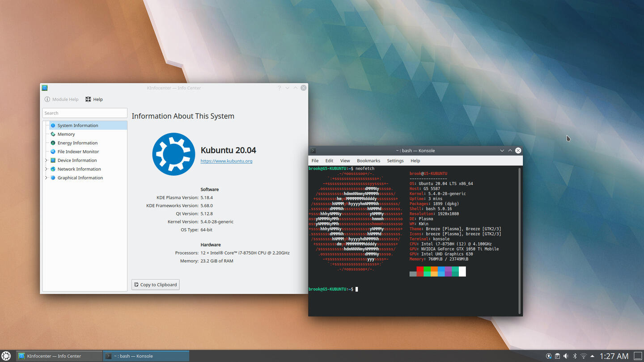Image resolution: width=644 pixels, height=362 pixels.
Task: Open the Help toolbar button in KInfocenter
Action: [94, 99]
